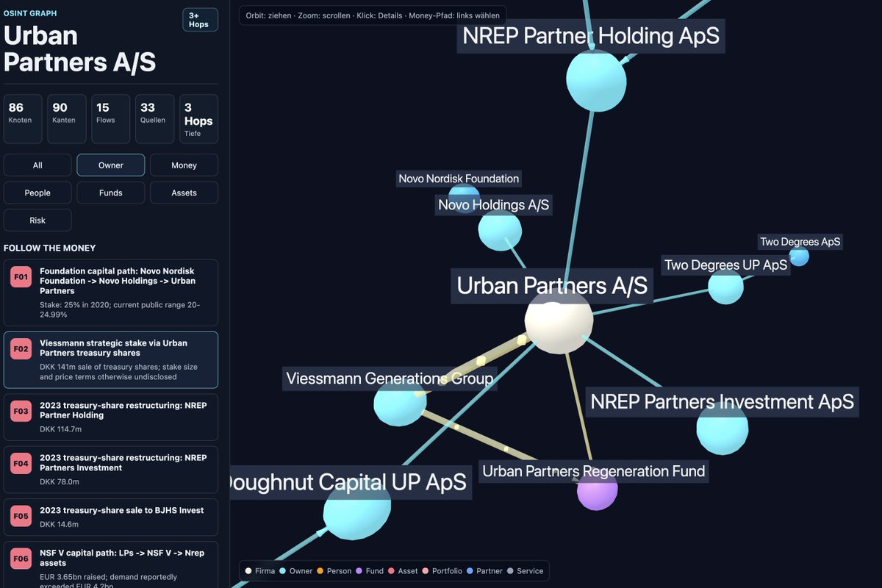Click the F02 red badge

tap(20, 349)
